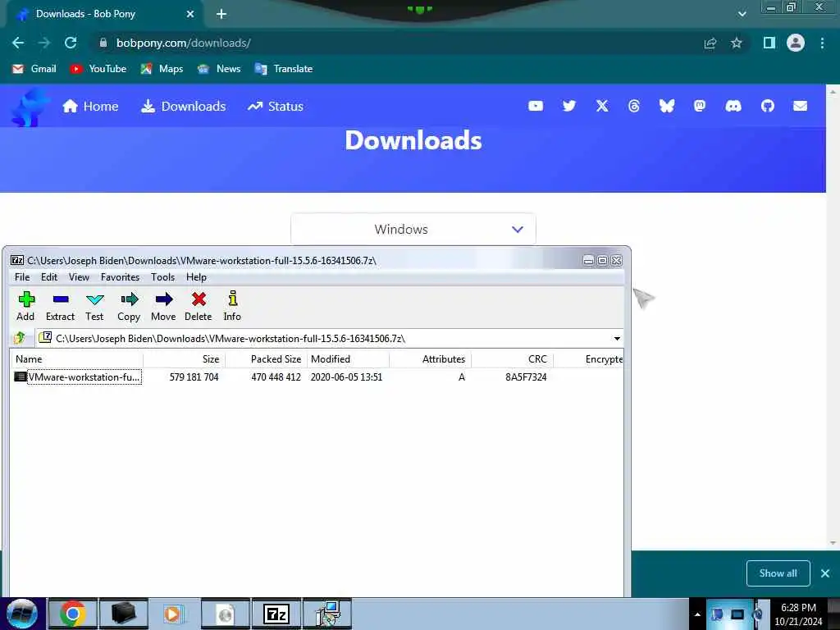This screenshot has width=840, height=630.
Task: Select the VMware-workstation-fu... file row
Action: 317,377
